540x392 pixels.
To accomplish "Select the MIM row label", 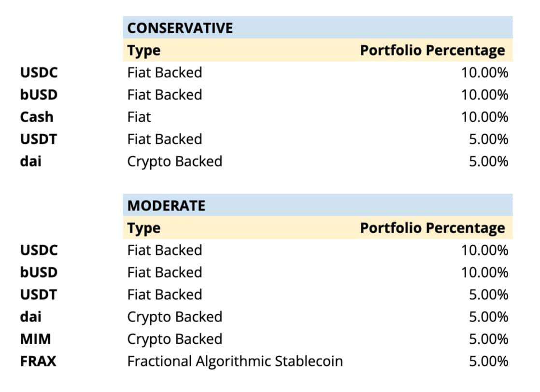I will click(x=35, y=339).
